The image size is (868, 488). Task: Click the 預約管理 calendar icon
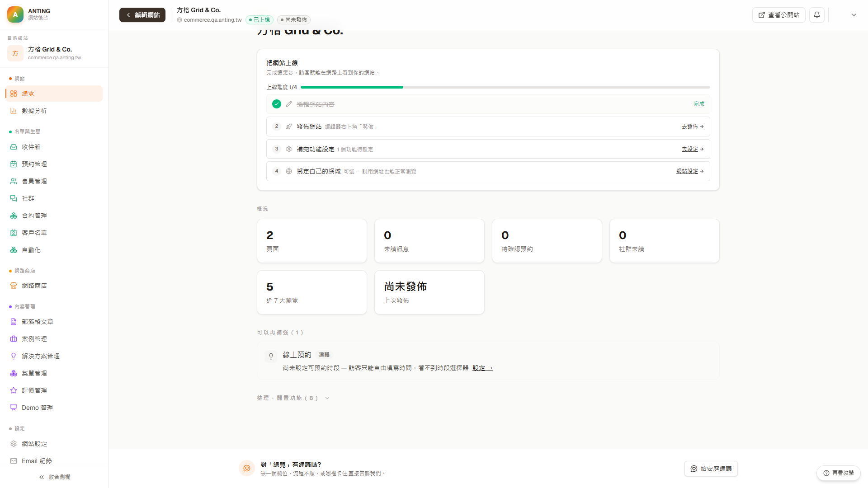14,164
